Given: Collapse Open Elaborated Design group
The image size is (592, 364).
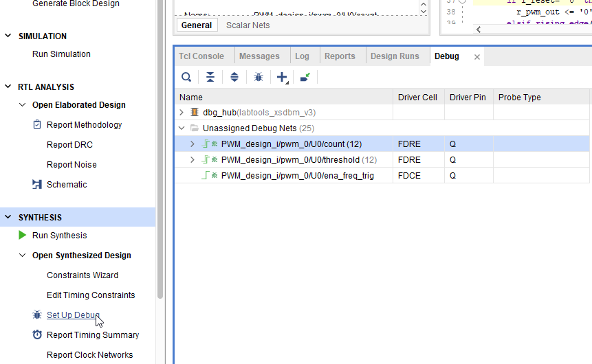Looking at the screenshot, I should [x=23, y=105].
